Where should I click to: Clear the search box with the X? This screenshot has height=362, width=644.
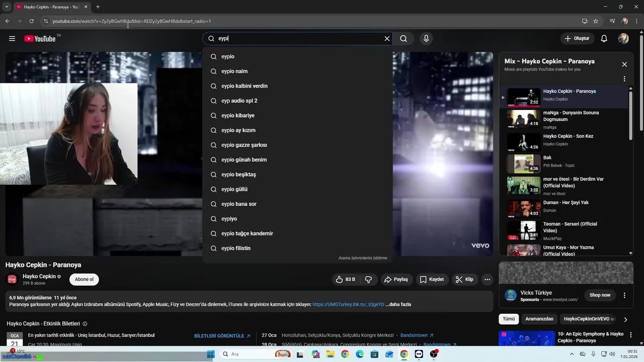point(387,39)
